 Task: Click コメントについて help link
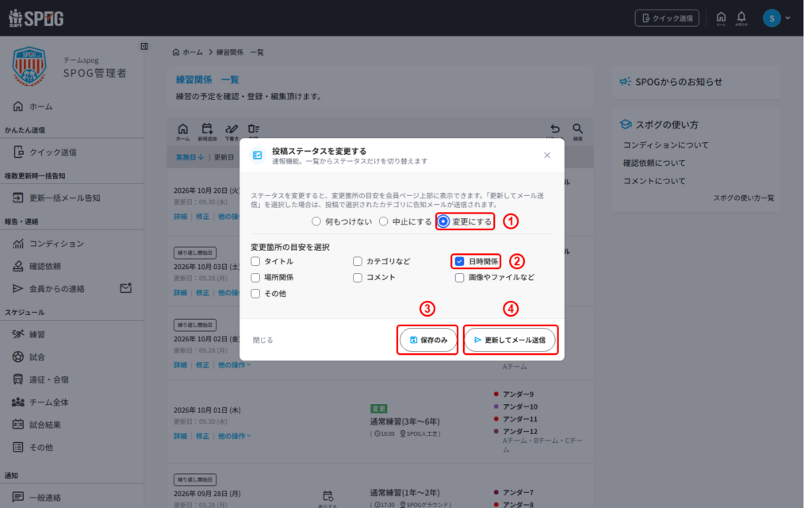coord(654,181)
